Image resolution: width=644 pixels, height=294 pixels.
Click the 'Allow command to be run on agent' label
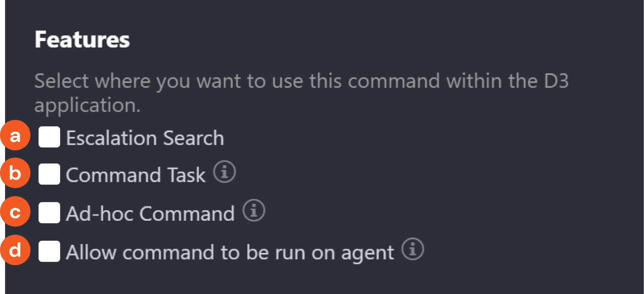(230, 252)
